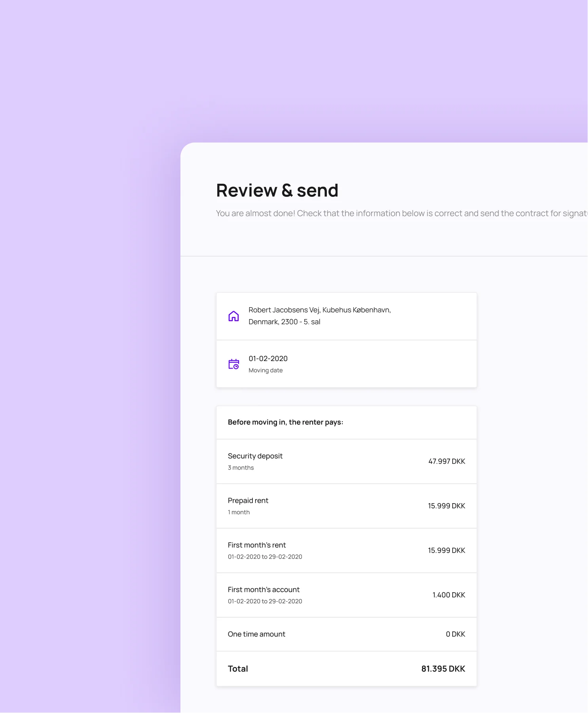Select the Security deposit row label
Viewport: 588px width, 713px height.
tap(255, 456)
